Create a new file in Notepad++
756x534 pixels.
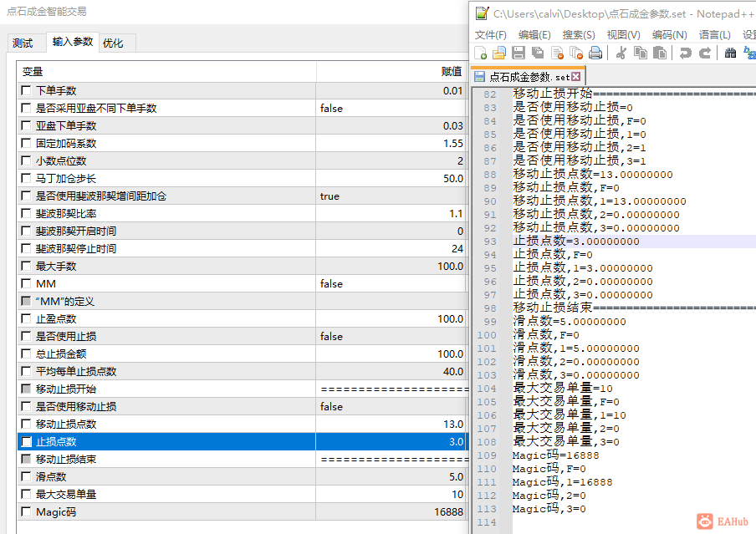pyautogui.click(x=482, y=53)
